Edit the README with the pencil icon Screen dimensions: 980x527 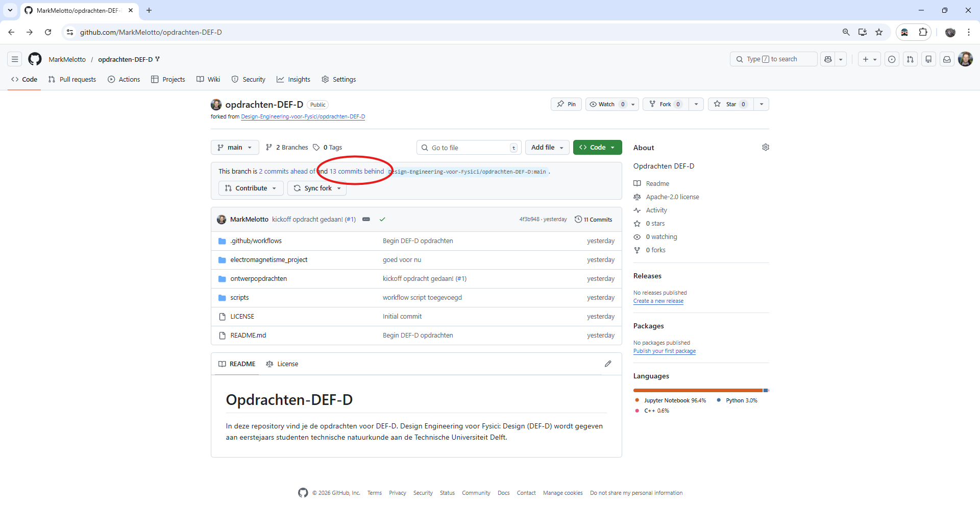point(608,364)
